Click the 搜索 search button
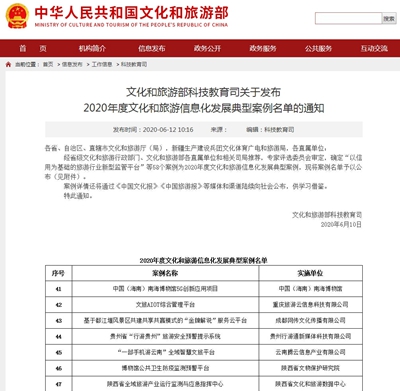This screenshot has height=391, width=400. (389, 18)
